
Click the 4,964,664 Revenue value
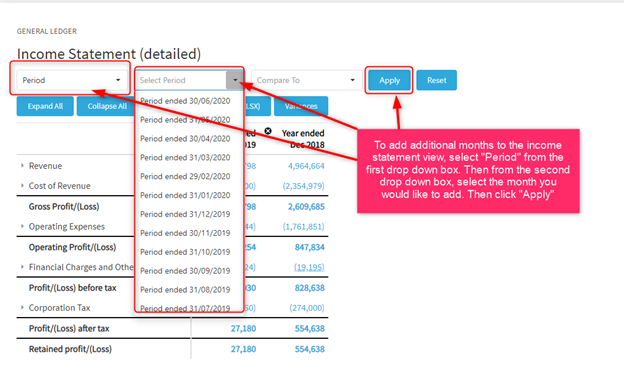click(x=306, y=166)
